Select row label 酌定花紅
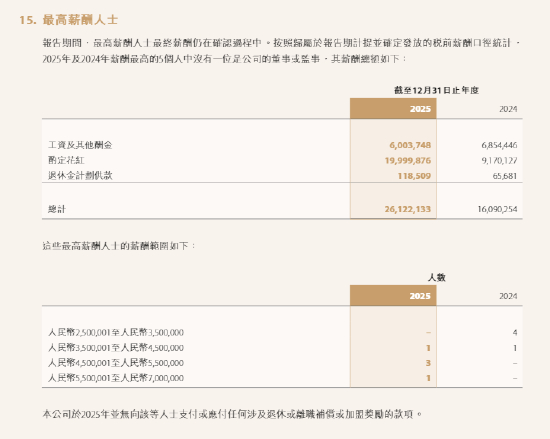 (66, 160)
